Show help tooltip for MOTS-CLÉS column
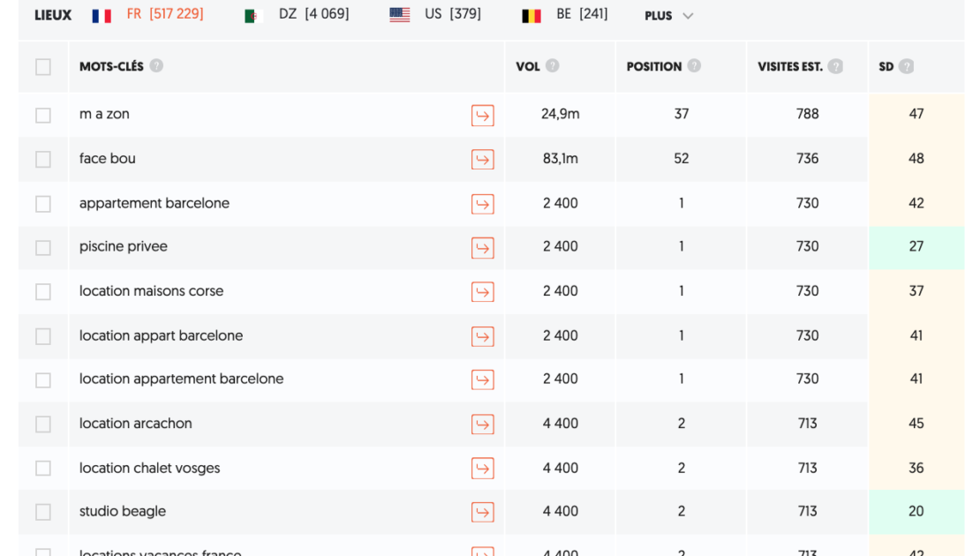 coord(156,66)
